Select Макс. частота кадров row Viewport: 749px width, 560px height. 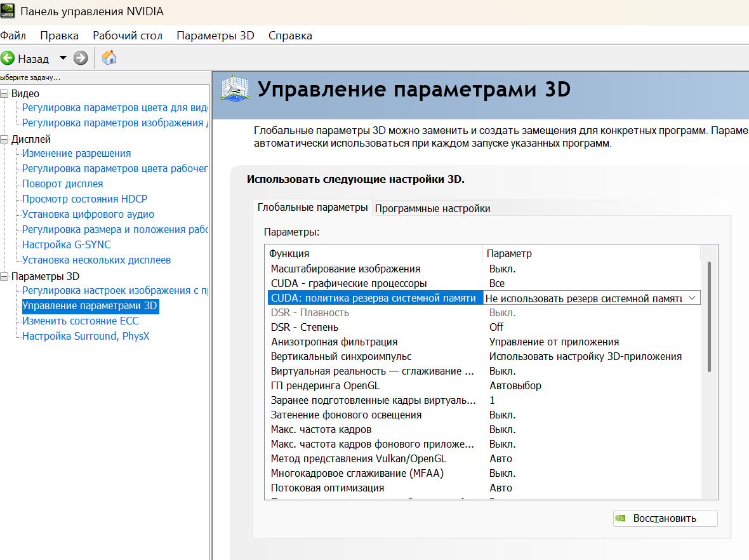coord(484,430)
